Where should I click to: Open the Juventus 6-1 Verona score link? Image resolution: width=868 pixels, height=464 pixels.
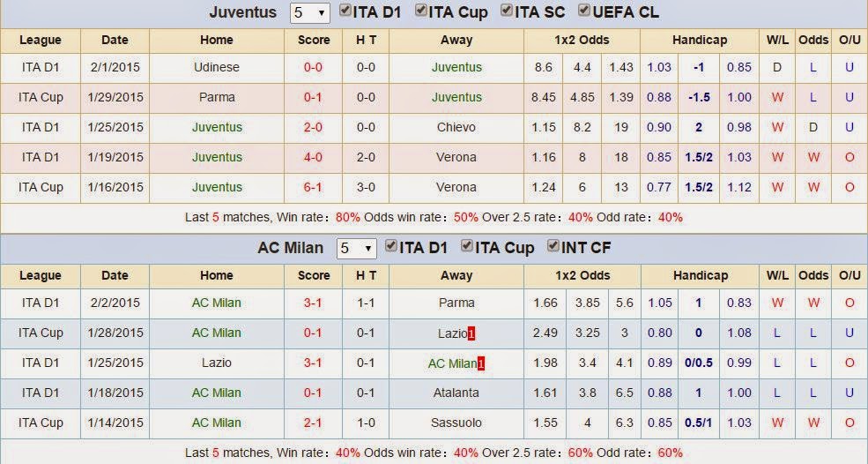pos(313,187)
